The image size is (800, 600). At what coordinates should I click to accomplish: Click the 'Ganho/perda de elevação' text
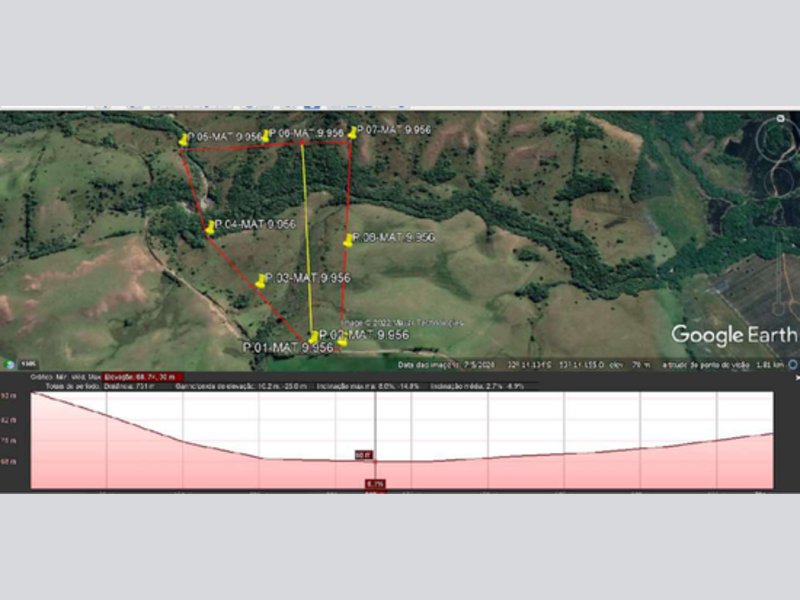(x=241, y=386)
